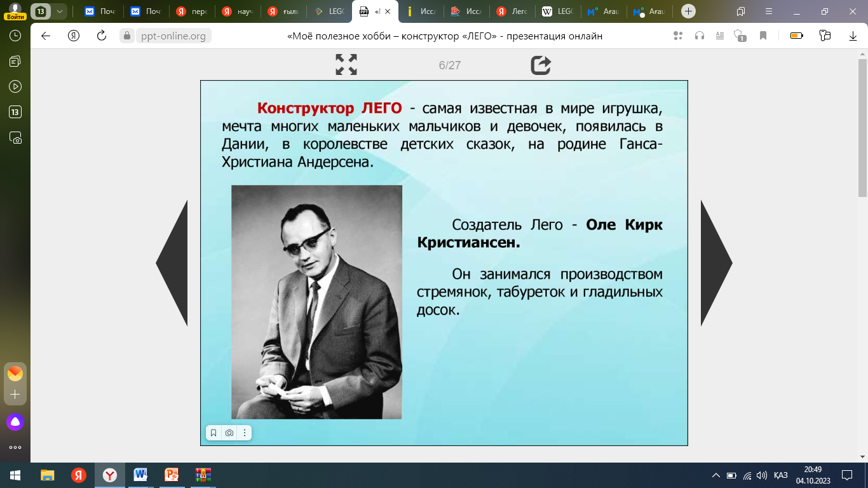Open the downloads panel

click(853, 36)
